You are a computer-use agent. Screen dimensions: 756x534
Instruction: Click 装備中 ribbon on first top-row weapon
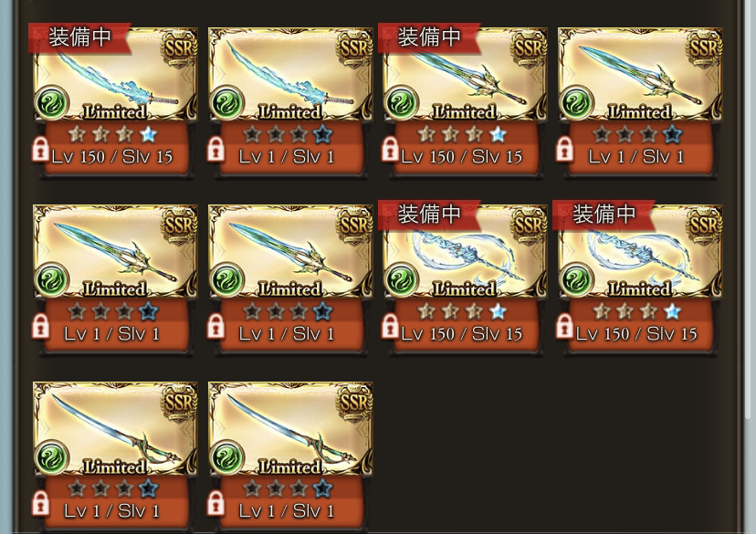(79, 37)
